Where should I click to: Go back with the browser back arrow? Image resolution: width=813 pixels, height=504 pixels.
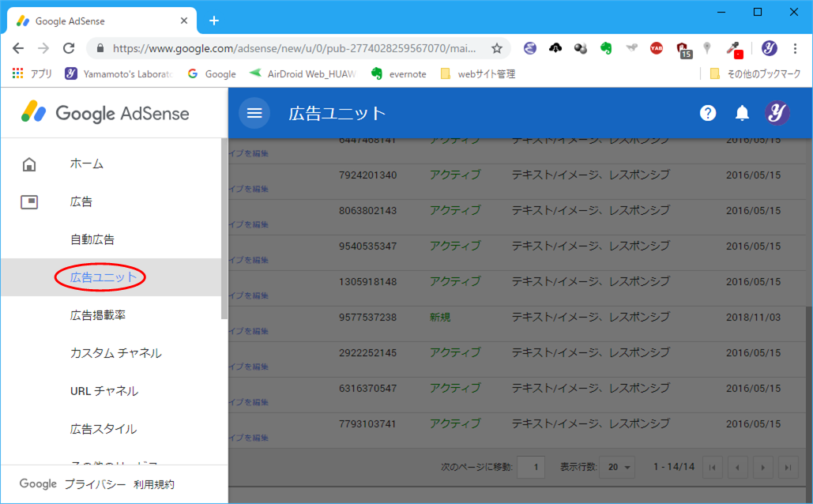pos(18,48)
